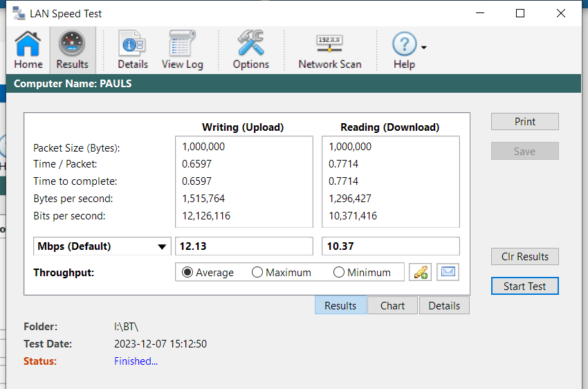Click the Start Test button
This screenshot has height=389, width=588.
pyautogui.click(x=524, y=287)
